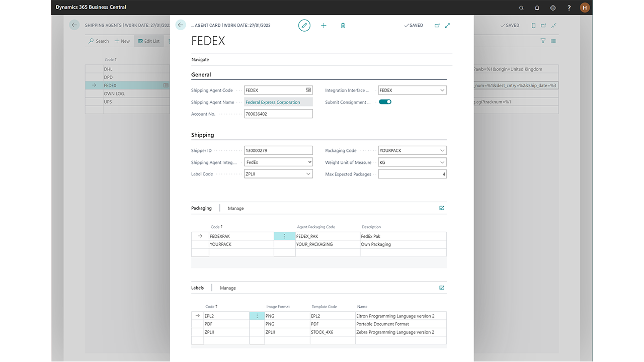Open the Navigate menu
The height and width of the screenshot is (362, 644).
pyautogui.click(x=200, y=59)
